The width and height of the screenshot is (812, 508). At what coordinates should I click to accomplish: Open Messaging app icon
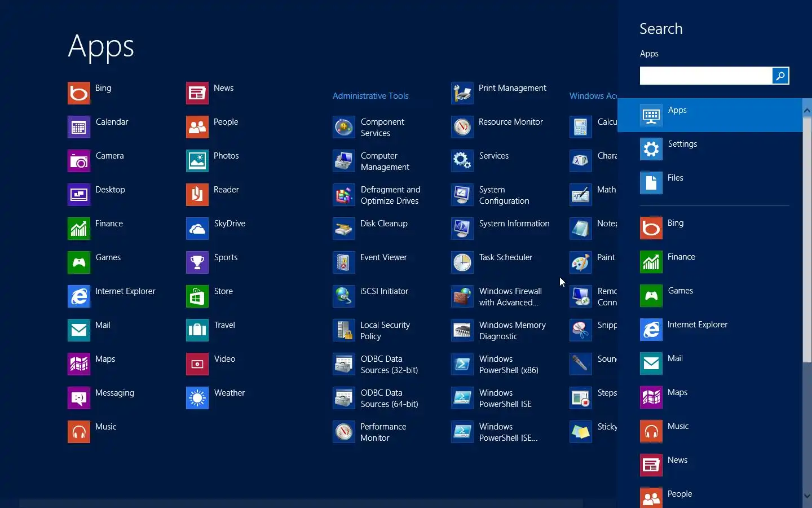pos(79,398)
